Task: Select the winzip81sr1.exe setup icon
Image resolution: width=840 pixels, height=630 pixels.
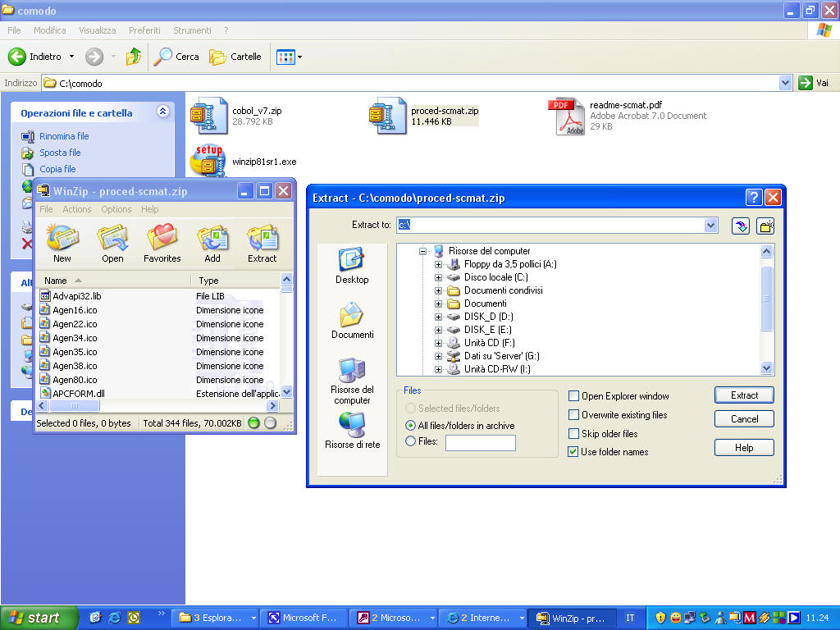Action: [208, 160]
